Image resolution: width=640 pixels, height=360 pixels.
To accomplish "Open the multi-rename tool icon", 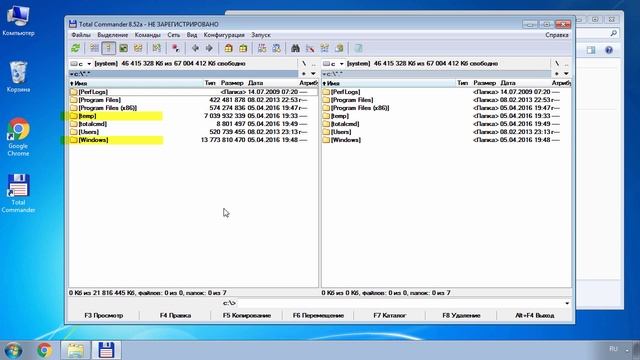I will click(310, 48).
